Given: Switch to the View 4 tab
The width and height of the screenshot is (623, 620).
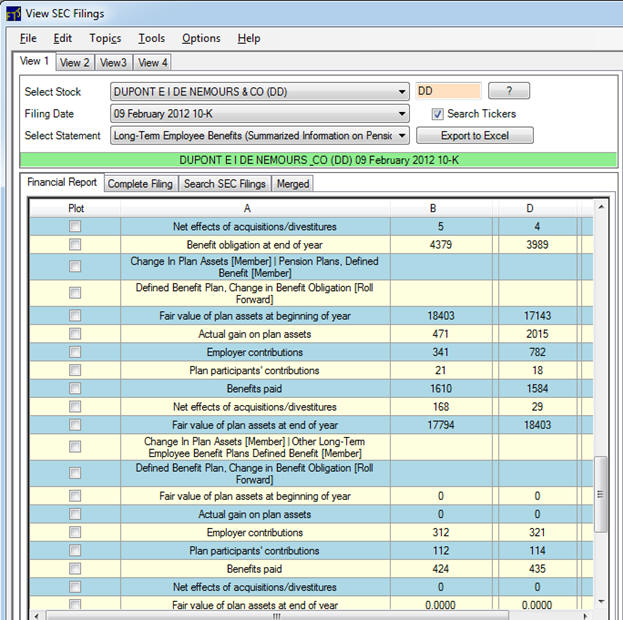Looking at the screenshot, I should [x=152, y=62].
